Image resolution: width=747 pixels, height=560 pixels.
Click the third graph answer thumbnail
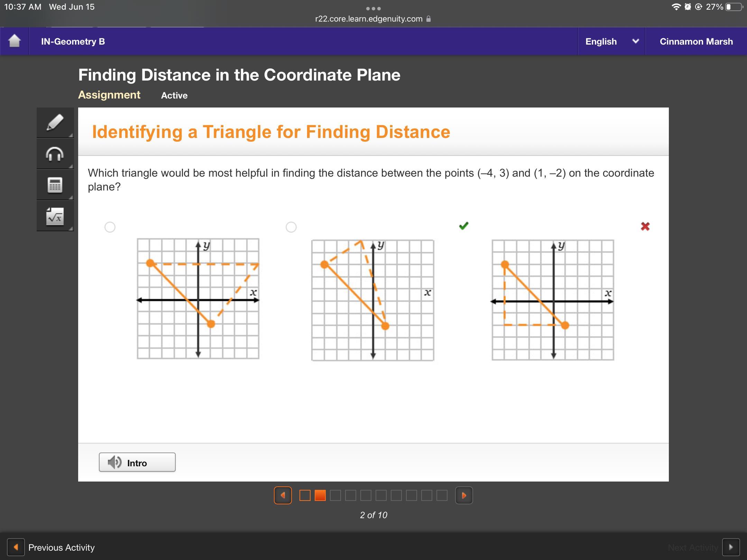(553, 300)
